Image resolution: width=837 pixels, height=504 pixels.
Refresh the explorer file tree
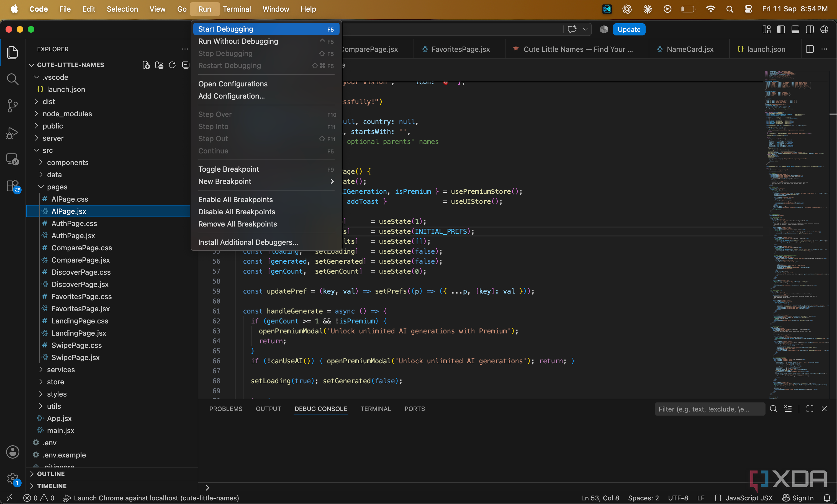172,65
